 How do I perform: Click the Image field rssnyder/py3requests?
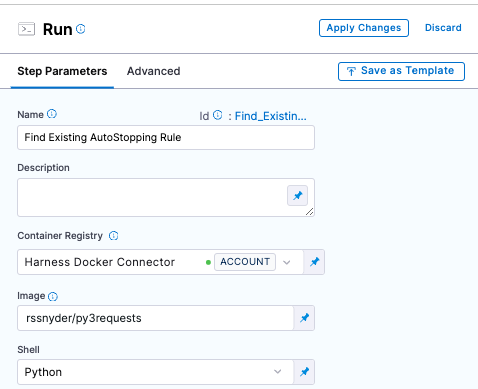coord(156,318)
